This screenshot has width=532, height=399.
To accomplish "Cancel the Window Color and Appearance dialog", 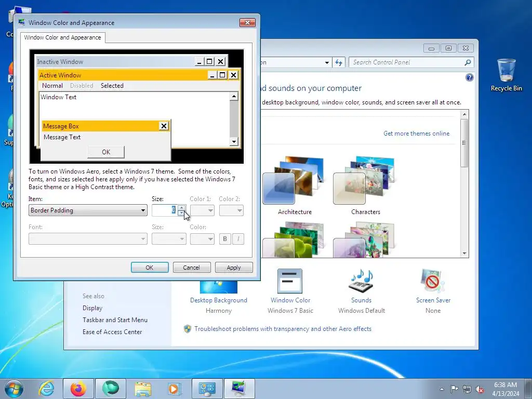I will [192, 268].
